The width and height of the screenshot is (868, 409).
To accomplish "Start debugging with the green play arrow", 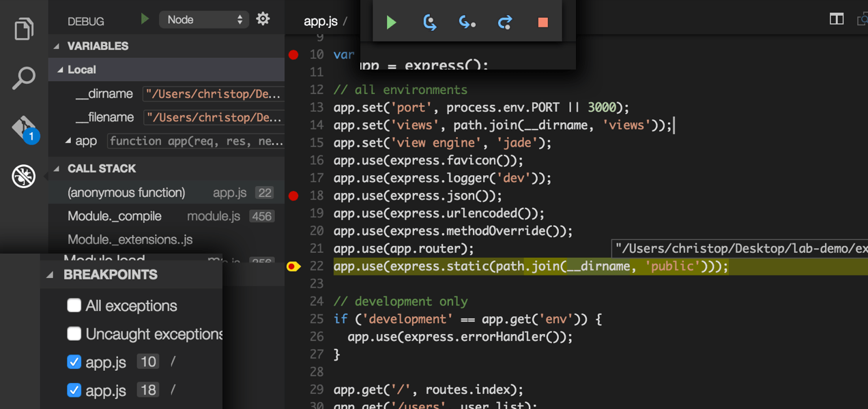I will point(145,19).
